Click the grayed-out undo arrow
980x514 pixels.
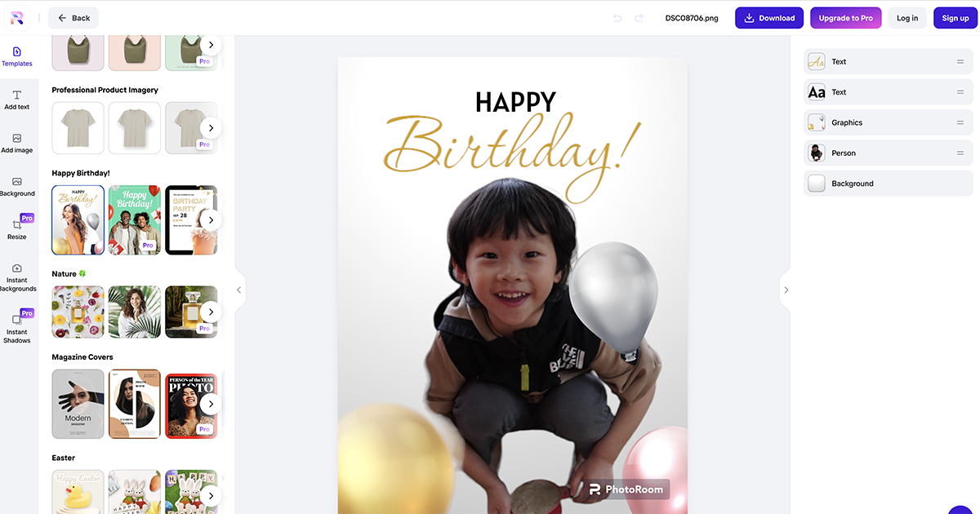(x=617, y=18)
